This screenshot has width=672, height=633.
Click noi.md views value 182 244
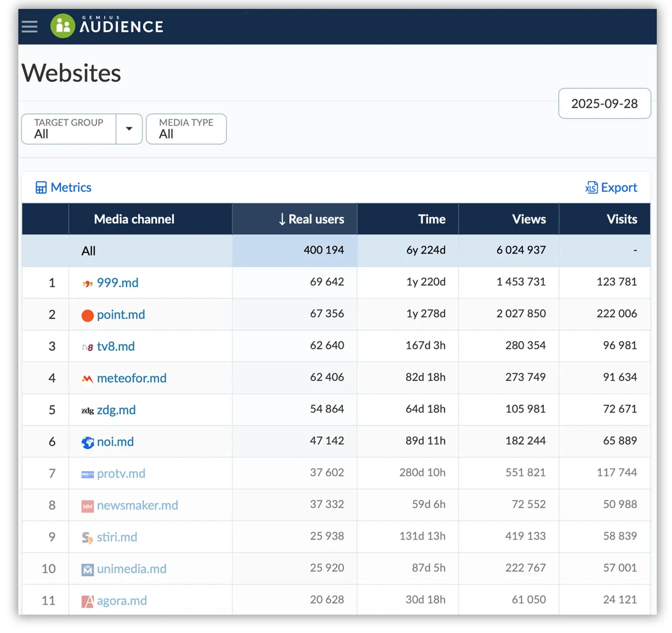point(526,440)
